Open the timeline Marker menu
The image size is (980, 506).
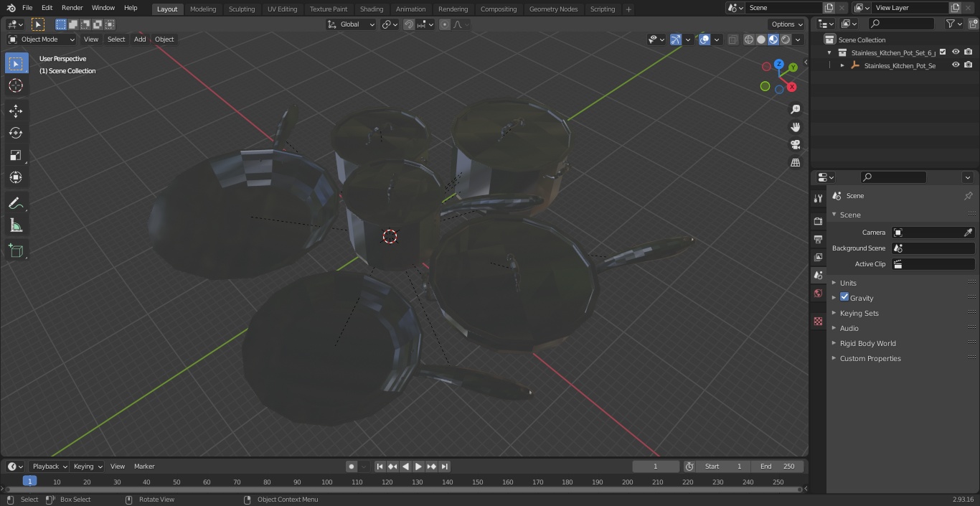[x=144, y=467]
